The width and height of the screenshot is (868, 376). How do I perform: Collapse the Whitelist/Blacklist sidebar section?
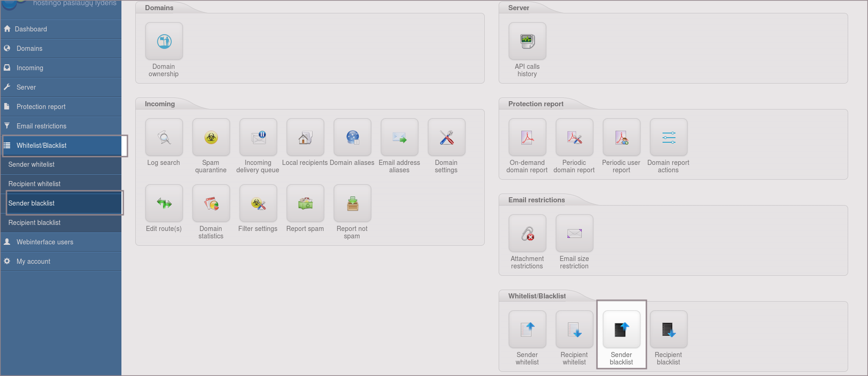click(42, 146)
